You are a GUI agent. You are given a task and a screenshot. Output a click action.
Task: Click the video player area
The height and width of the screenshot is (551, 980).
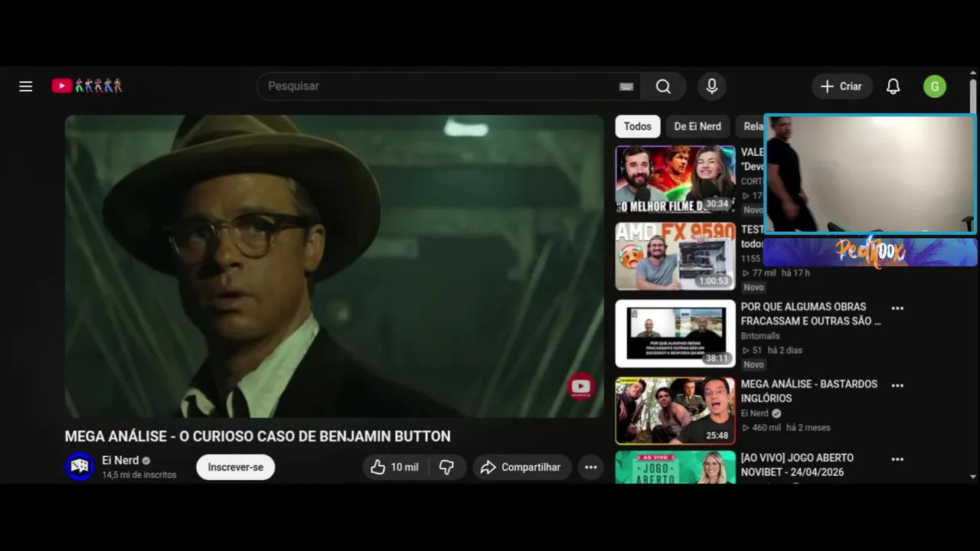[335, 266]
